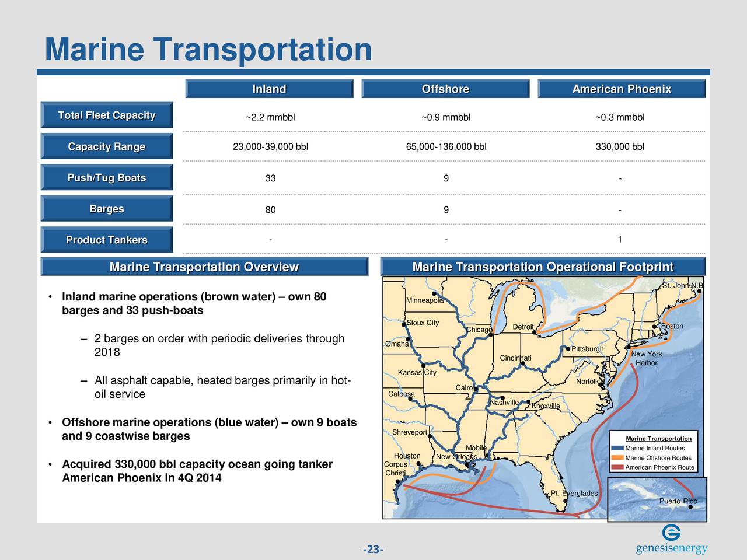Click the Minneapolis label on the map

[425, 300]
